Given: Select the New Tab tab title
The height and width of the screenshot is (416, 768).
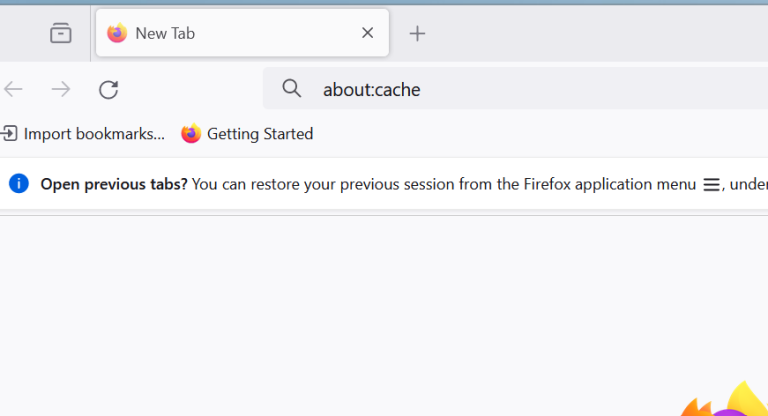Looking at the screenshot, I should [165, 33].
